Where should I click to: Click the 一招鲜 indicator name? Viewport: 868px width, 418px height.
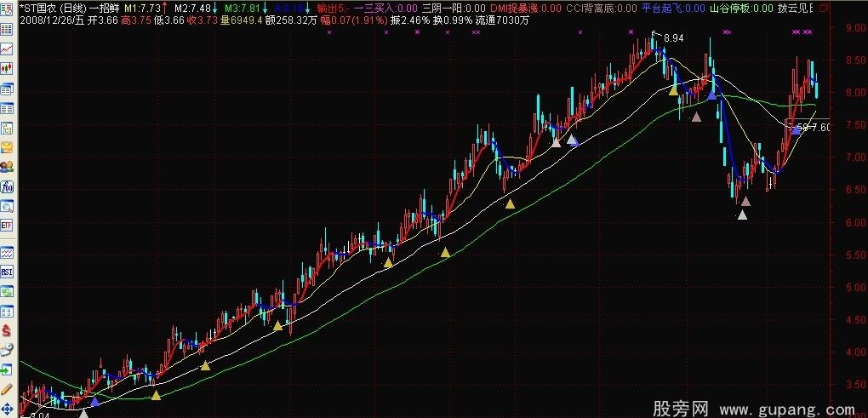click(104, 9)
